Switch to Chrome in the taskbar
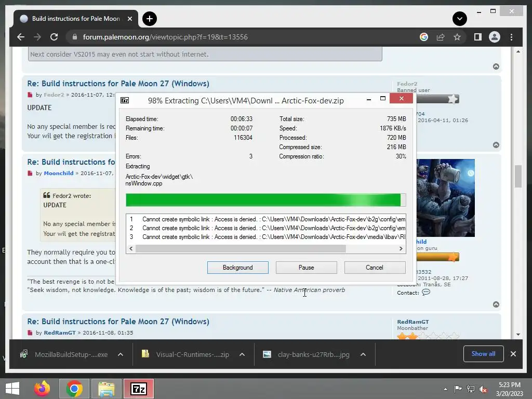Viewport: 532px width, 399px height. click(x=74, y=389)
